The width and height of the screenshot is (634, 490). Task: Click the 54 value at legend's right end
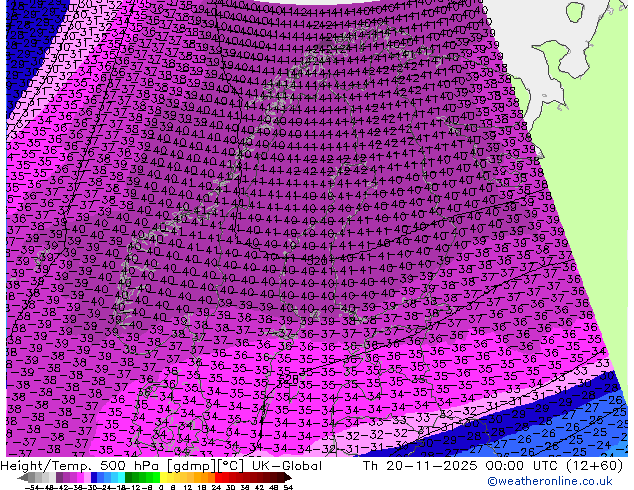[288, 486]
